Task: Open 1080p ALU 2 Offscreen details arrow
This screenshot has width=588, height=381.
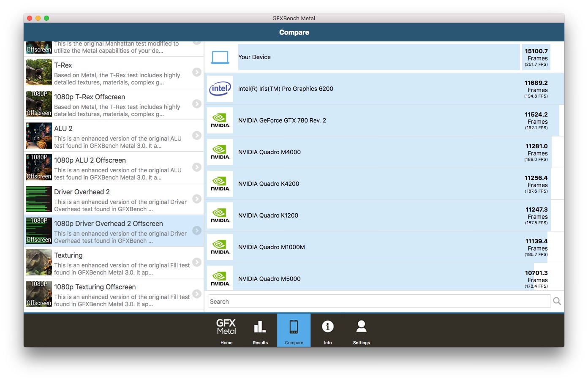Action: point(197,167)
